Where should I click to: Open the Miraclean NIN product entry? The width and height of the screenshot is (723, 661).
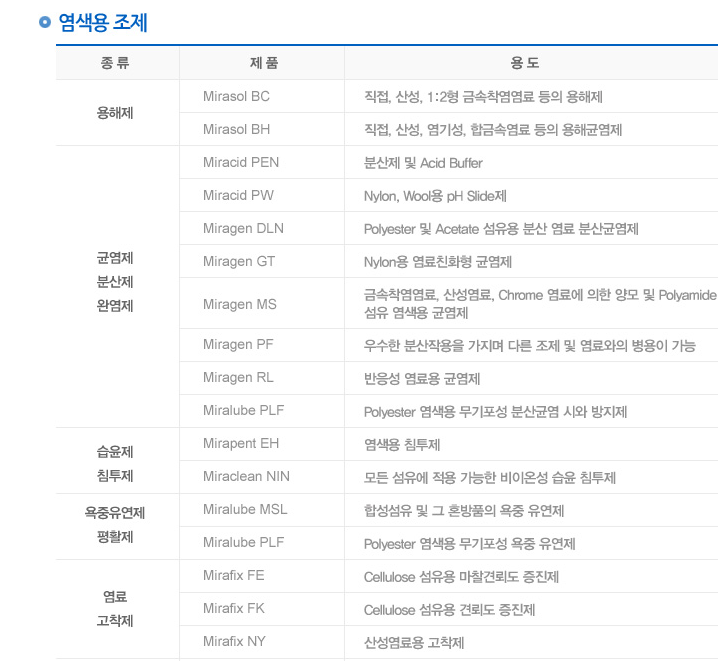click(x=246, y=476)
